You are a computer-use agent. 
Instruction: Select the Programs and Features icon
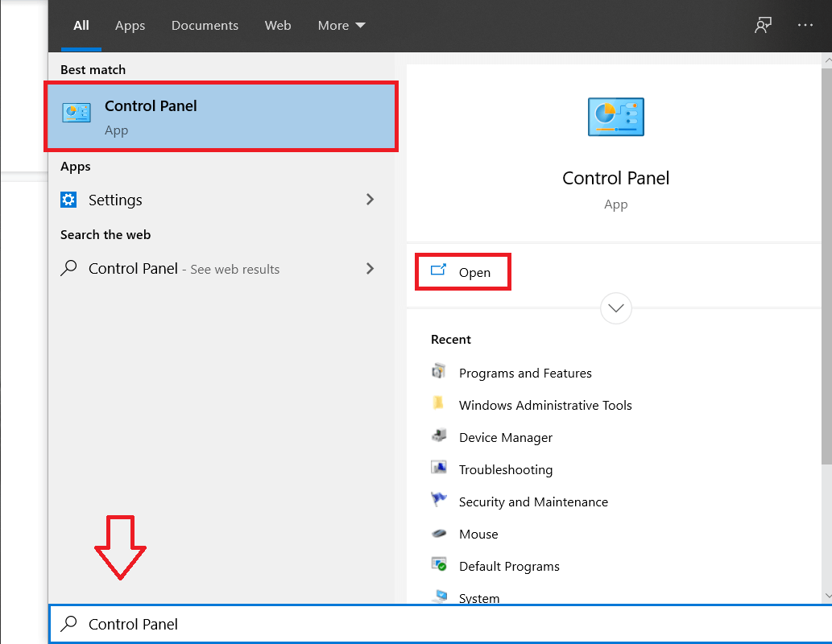[x=439, y=372]
